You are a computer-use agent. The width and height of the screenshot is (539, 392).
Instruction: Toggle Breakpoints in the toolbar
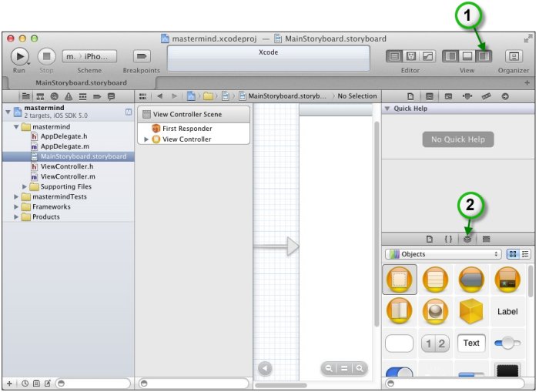(142, 56)
